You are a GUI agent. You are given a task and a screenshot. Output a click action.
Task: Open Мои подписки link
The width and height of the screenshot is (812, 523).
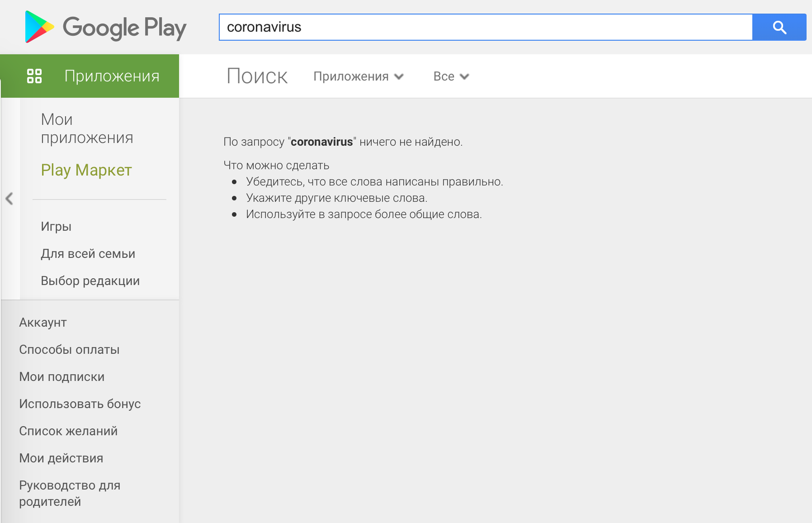coord(61,377)
